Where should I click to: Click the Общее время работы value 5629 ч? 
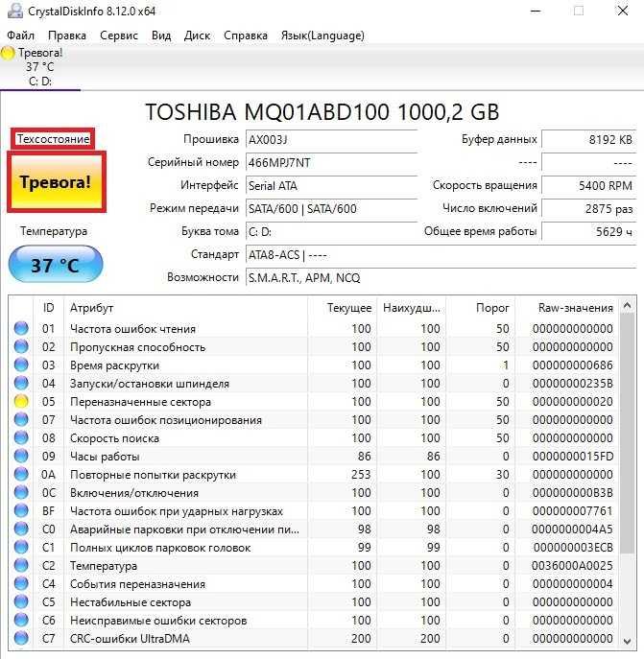click(588, 231)
